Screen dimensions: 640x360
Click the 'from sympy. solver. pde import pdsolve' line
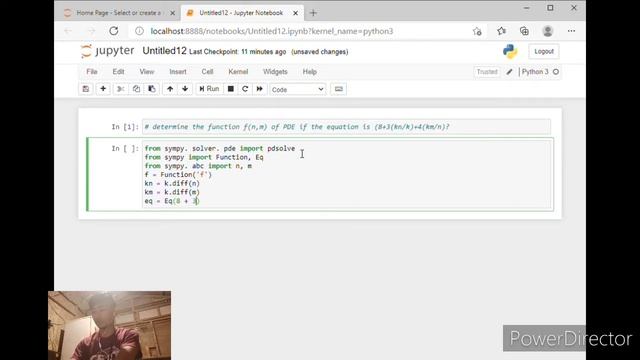(220, 149)
